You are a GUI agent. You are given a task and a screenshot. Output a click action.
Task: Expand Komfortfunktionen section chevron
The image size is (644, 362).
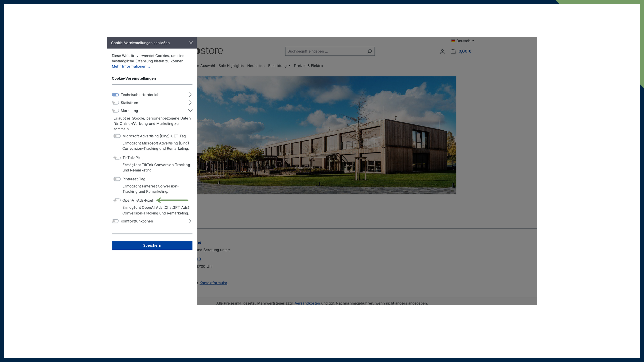click(190, 221)
